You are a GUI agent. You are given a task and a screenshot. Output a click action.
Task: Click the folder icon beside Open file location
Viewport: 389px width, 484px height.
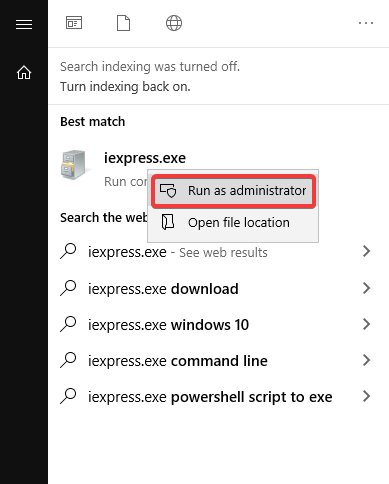168,222
